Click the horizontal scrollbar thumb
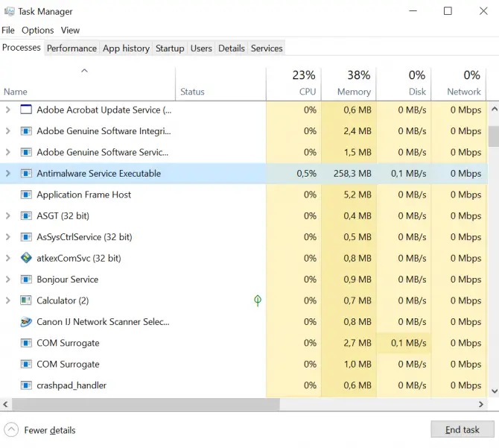The image size is (499, 448). (x=146, y=404)
